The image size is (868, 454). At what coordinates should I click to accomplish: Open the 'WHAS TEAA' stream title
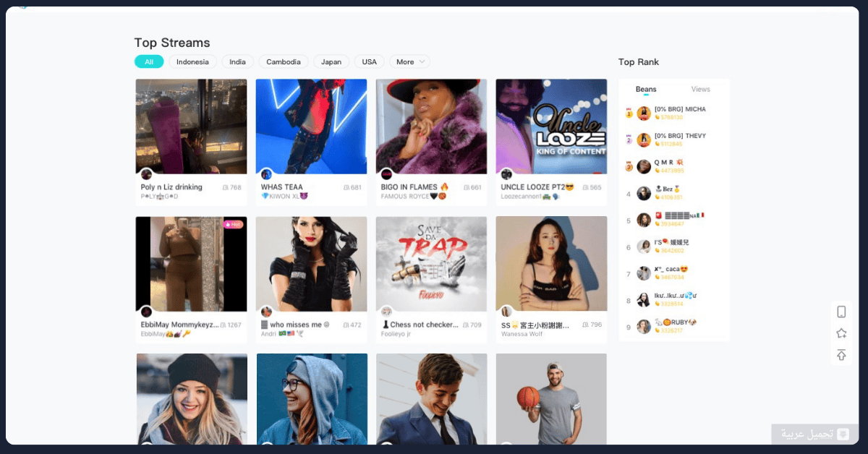(282, 187)
